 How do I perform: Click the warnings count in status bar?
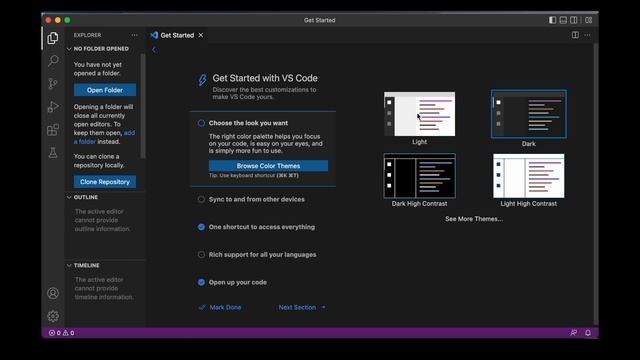pos(69,333)
